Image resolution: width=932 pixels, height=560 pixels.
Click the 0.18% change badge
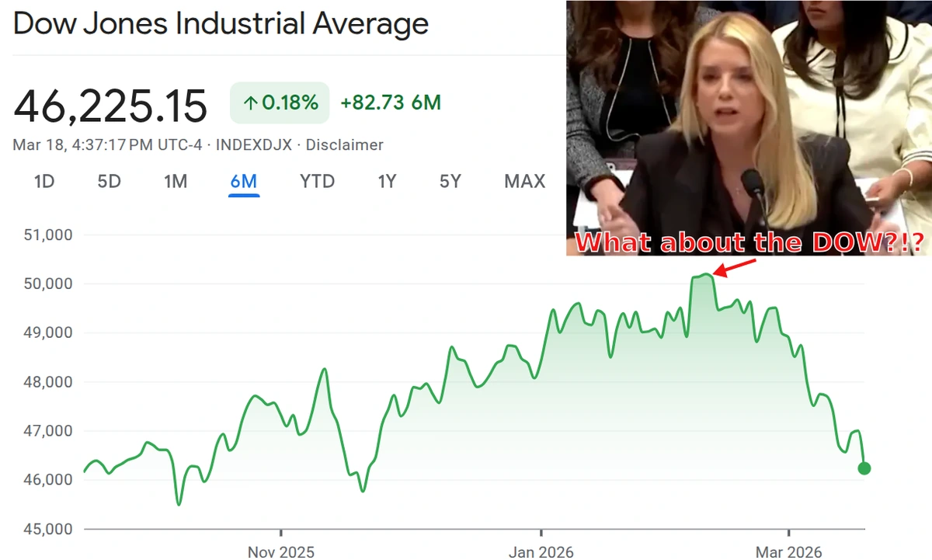click(x=280, y=103)
